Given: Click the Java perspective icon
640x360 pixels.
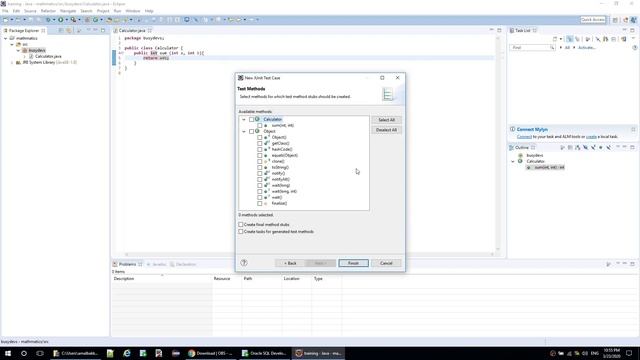Looking at the screenshot, I should [x=633, y=20].
